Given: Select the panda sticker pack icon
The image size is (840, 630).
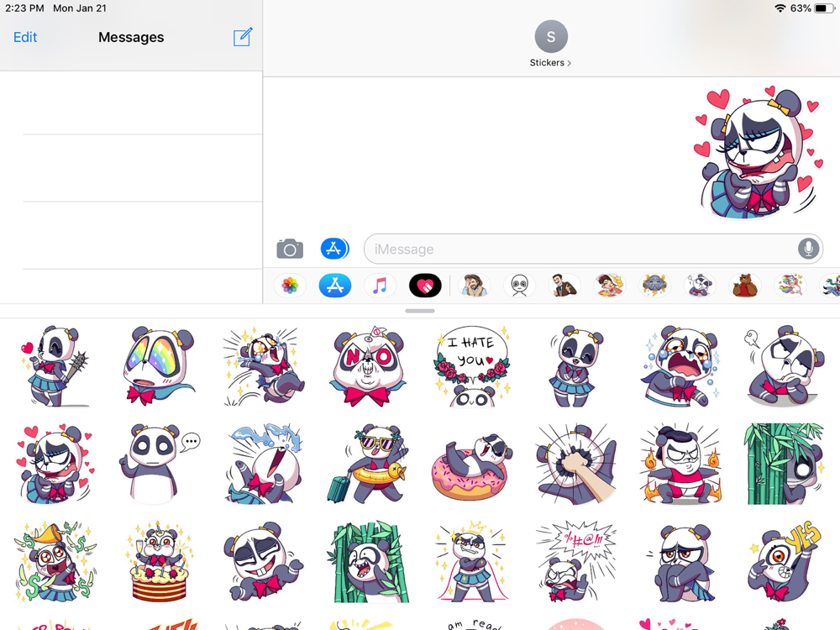Looking at the screenshot, I should [x=700, y=285].
